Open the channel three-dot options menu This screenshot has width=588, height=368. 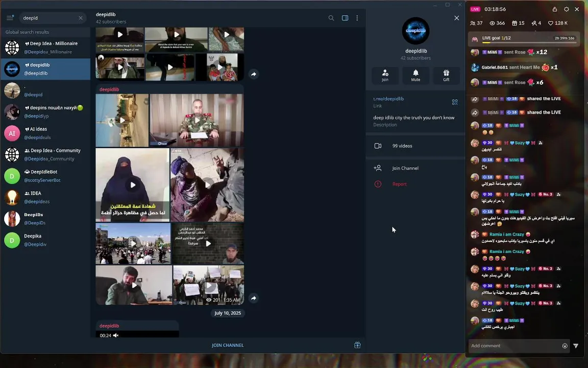pyautogui.click(x=357, y=18)
